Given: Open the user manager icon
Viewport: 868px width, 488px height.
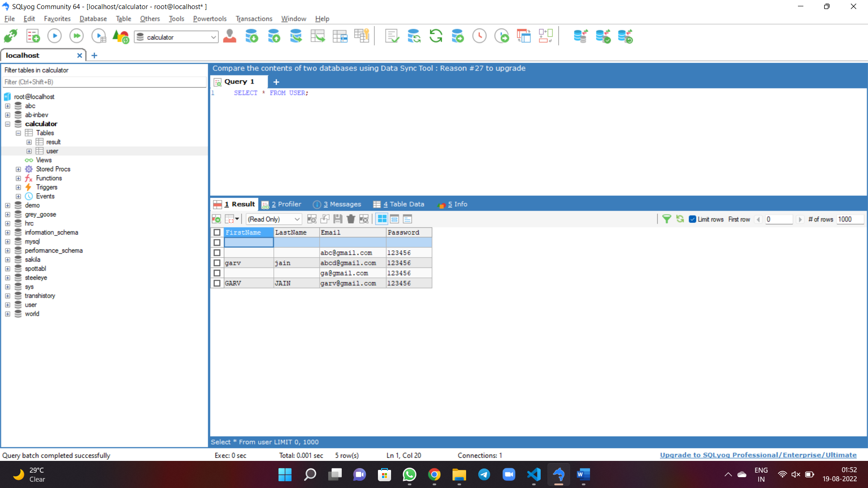Looking at the screenshot, I should click(230, 36).
